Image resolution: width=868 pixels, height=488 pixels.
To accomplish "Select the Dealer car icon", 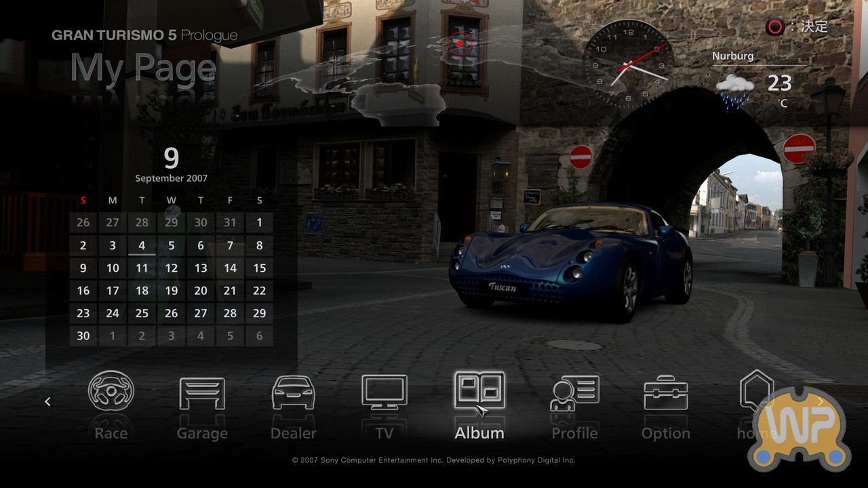I will (x=293, y=393).
